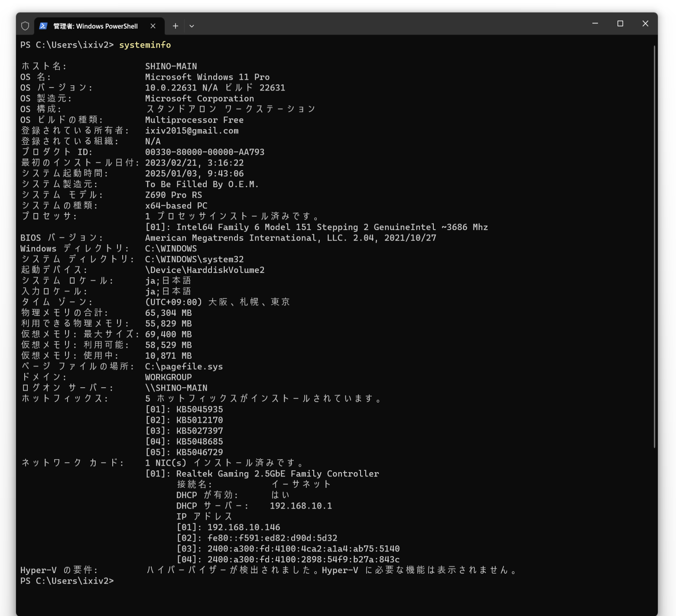
Task: Click the email address ixiv2015@gmail.com
Action: (x=192, y=130)
